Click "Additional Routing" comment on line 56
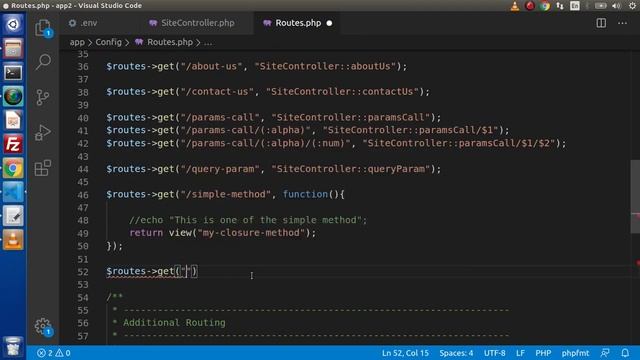The height and width of the screenshot is (360, 640). coord(174,323)
